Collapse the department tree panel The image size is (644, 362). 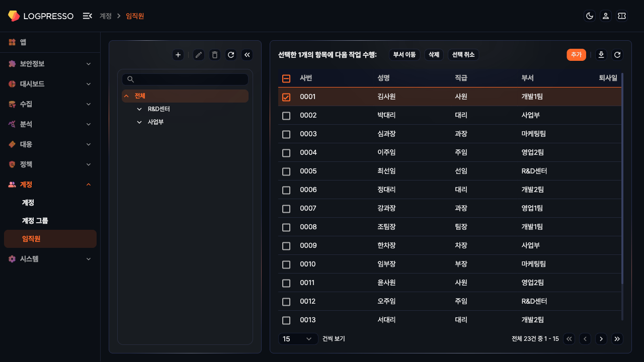(247, 55)
